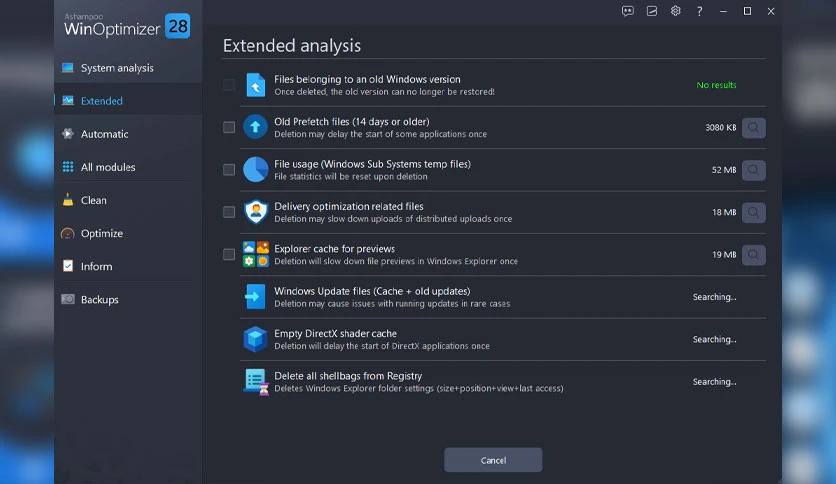
Task: Click the 'No results' status text
Action: click(716, 85)
